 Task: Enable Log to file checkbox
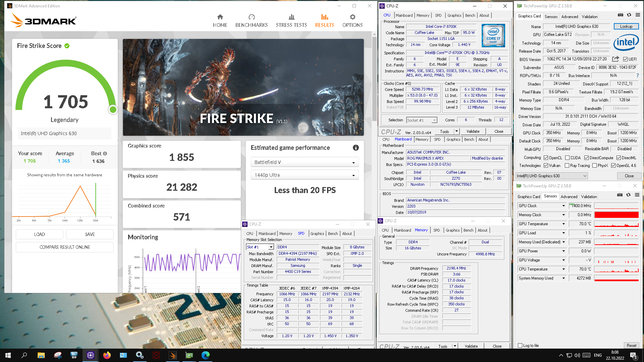click(x=520, y=346)
